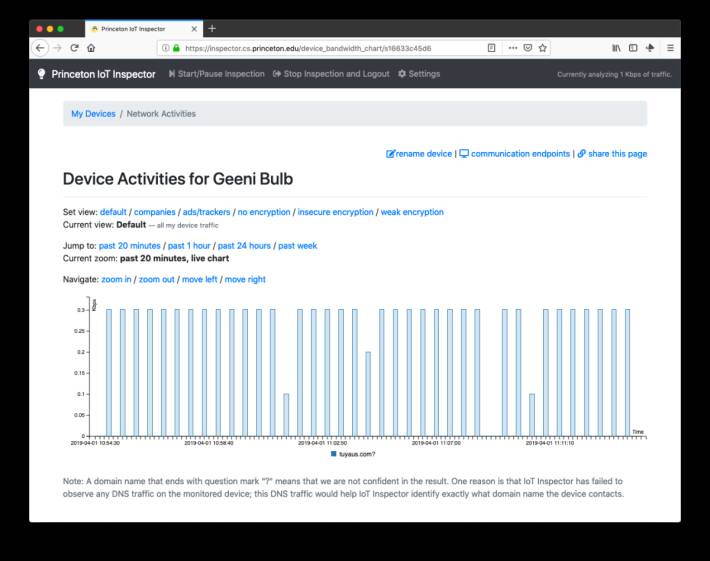
Task: Click the traffic status text in the navbar
Action: pyautogui.click(x=614, y=75)
